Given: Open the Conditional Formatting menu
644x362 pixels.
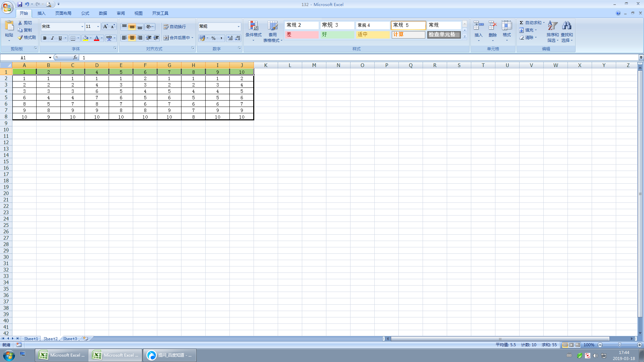Looking at the screenshot, I should tap(253, 31).
